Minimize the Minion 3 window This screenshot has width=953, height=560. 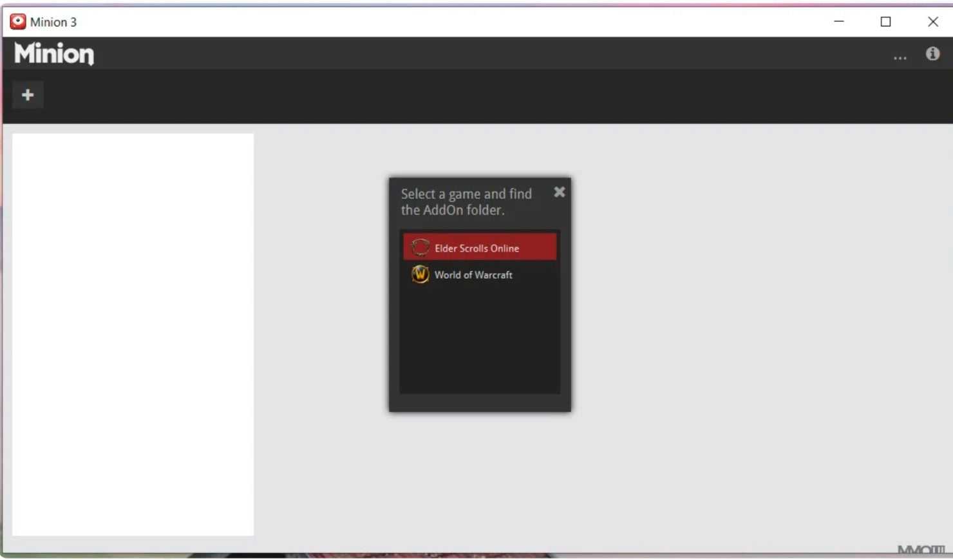pos(838,21)
